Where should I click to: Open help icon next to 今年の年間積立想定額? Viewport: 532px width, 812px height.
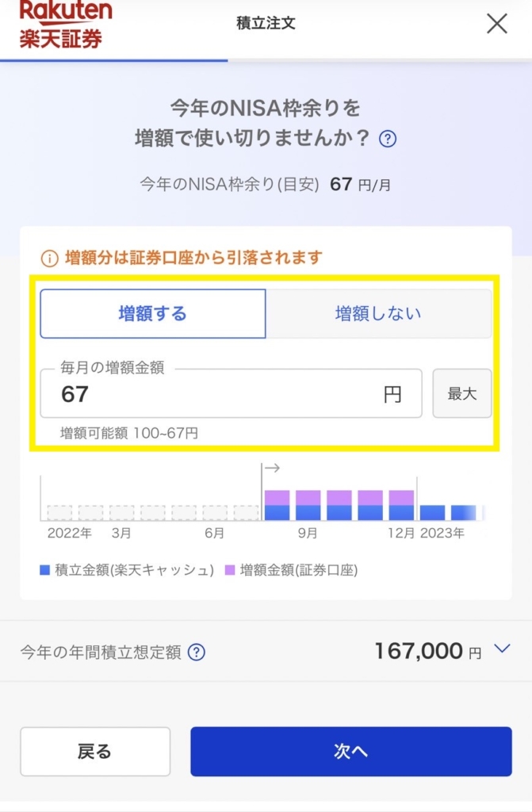coord(197,652)
